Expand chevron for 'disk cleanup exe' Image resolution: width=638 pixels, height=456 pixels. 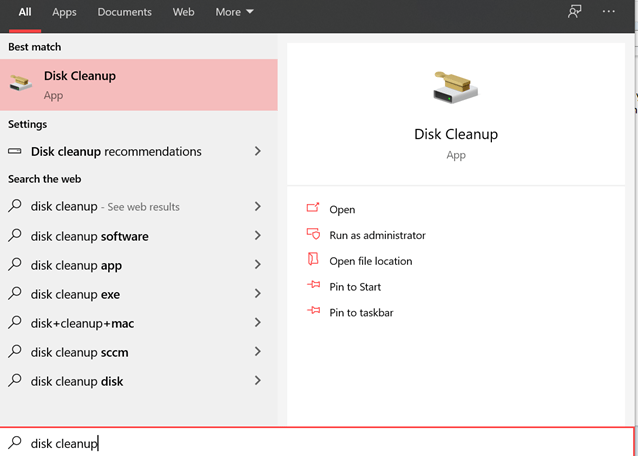(x=258, y=294)
